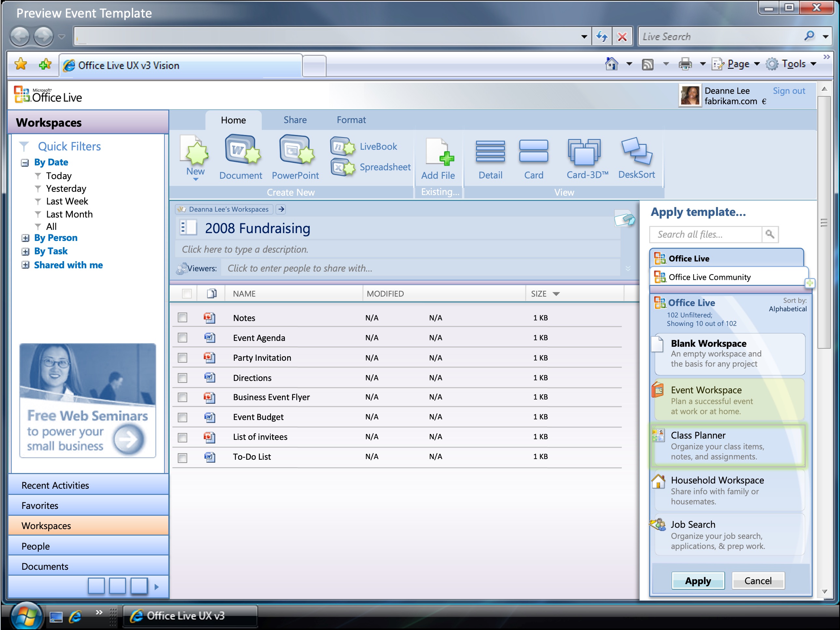Image resolution: width=840 pixels, height=630 pixels.
Task: Click the Print icon
Action: click(x=685, y=64)
